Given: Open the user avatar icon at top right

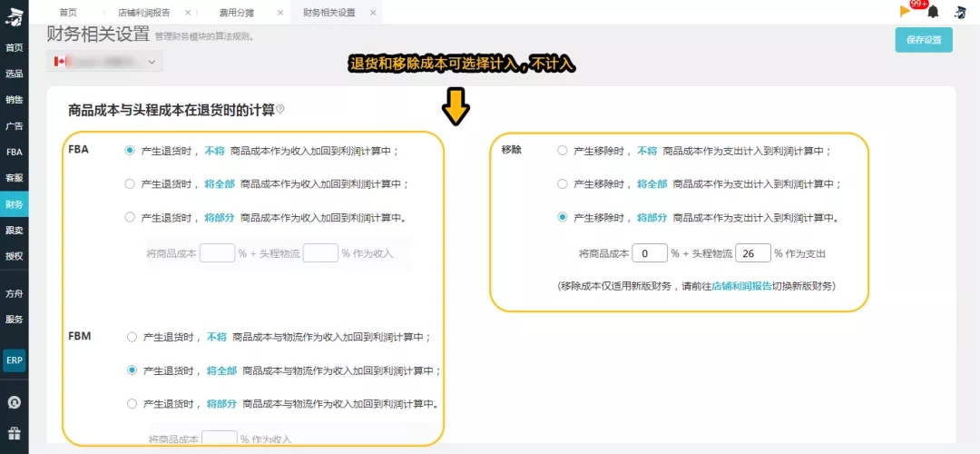Looking at the screenshot, I should pos(960,11).
